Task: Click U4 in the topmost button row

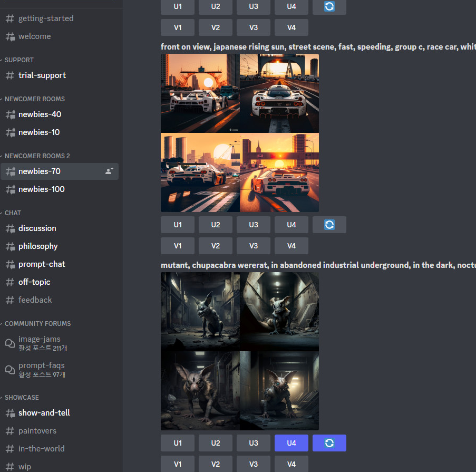Action: point(292,7)
